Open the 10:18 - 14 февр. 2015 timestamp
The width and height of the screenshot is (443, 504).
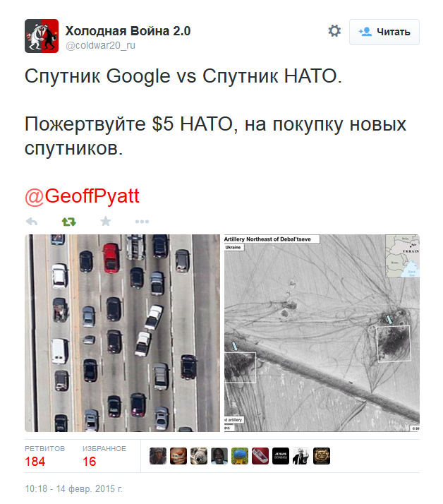point(73,489)
